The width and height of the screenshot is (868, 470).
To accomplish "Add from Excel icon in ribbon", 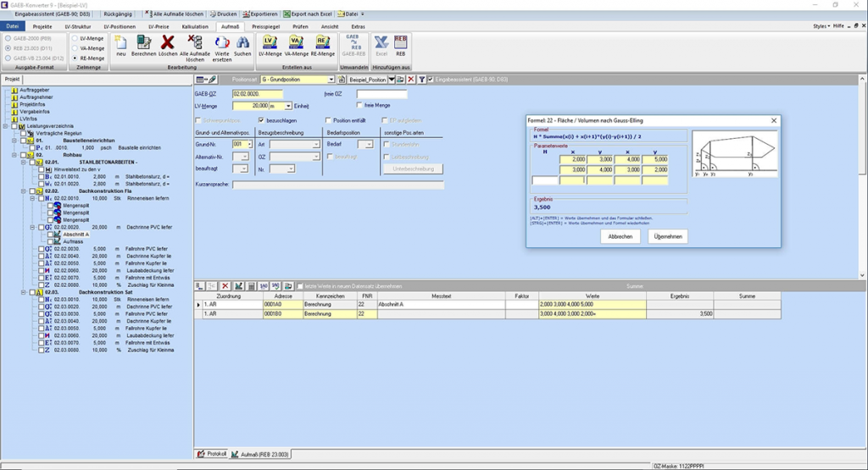I will [x=381, y=42].
